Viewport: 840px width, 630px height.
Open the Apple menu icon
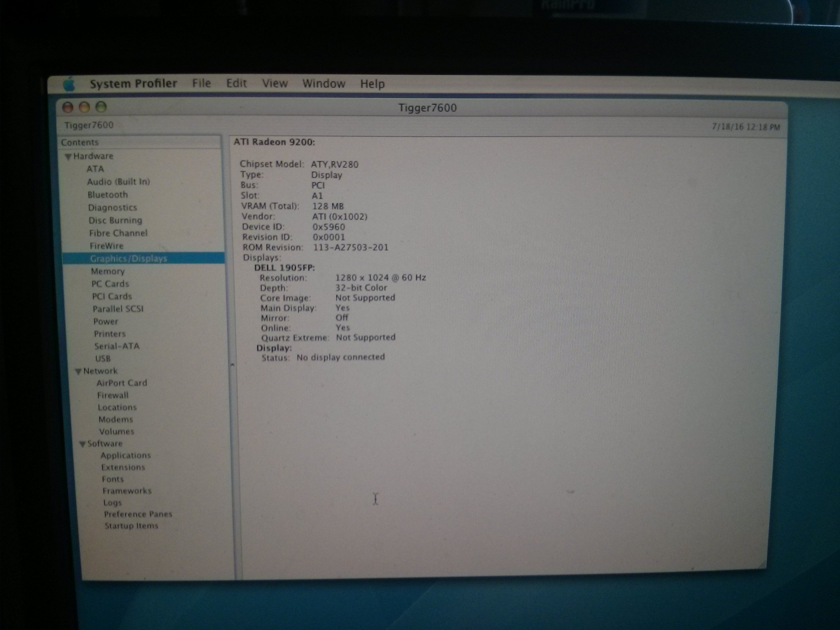[69, 84]
